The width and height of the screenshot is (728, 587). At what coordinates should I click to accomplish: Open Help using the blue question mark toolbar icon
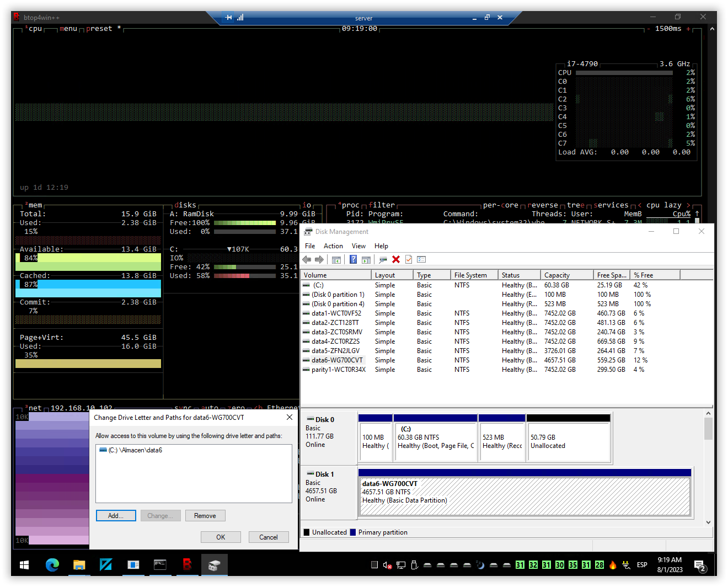point(353,259)
